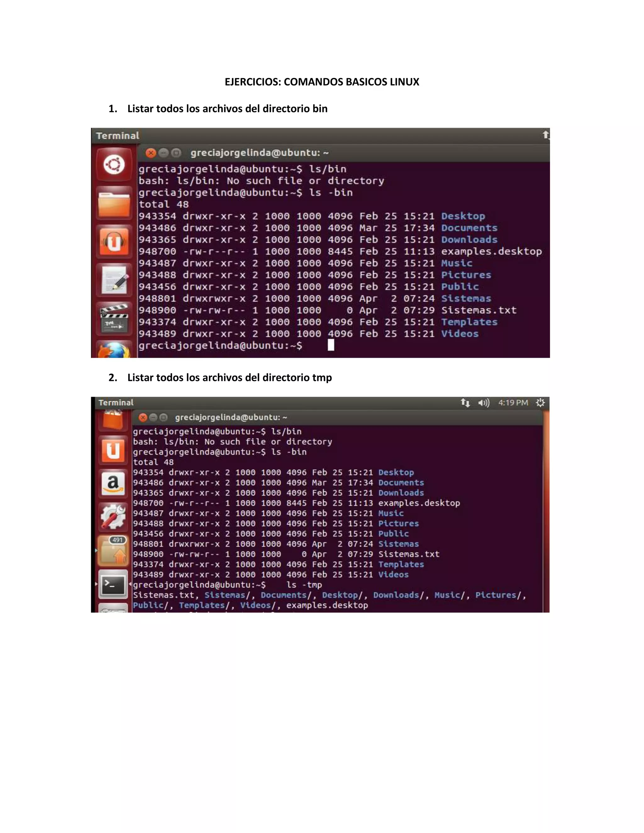This screenshot has width=644, height=833.
Task: Open the Amazon launcher icon
Action: (113, 483)
